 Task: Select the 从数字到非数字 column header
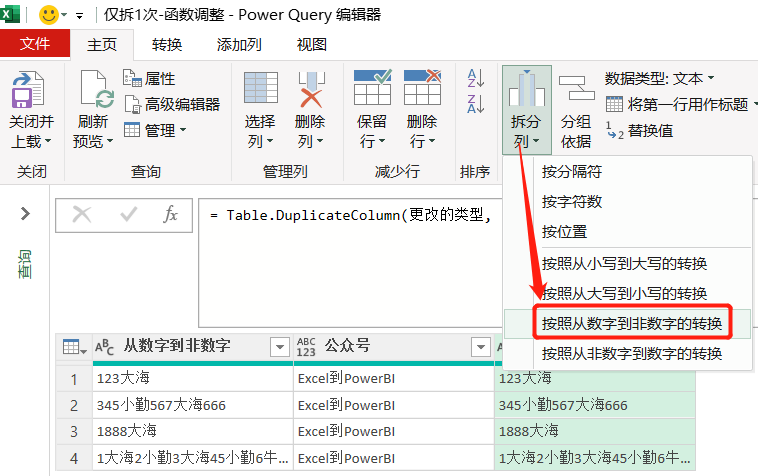coord(177,345)
